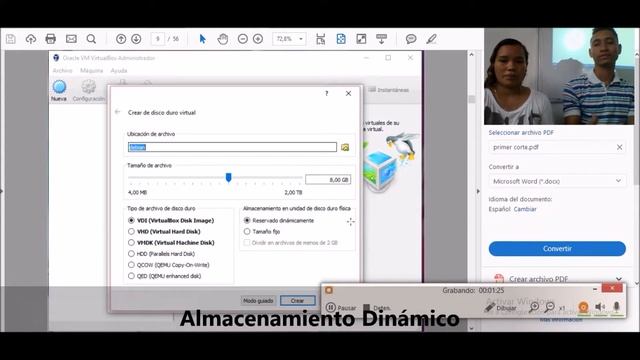The image size is (640, 360).
Task: Adjust the file size slider handle
Action: 229,177
